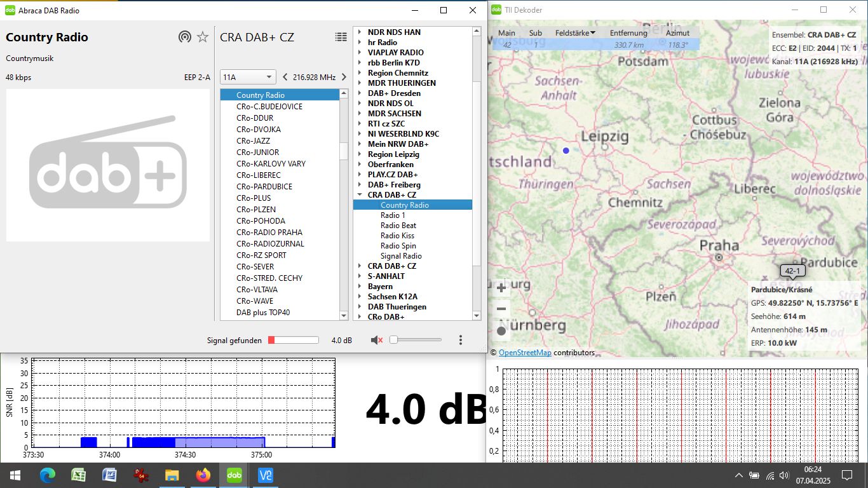Open the OpenStreetMap link
868x488 pixels.
click(525, 353)
